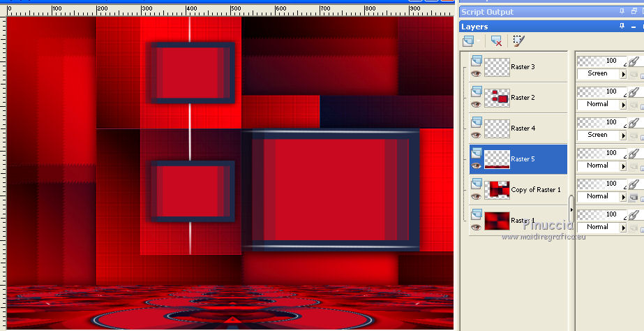
Task: Toggle the link chain icon for Raster 1
Action: pos(634,215)
